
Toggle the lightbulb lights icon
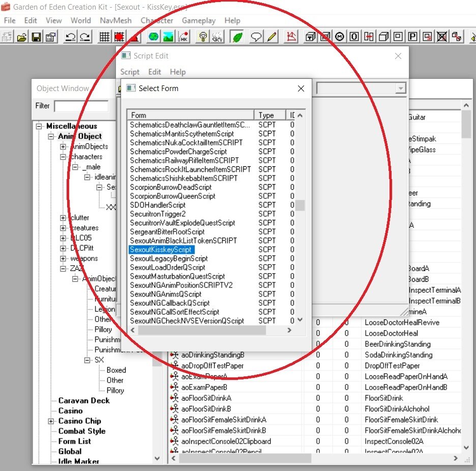[x=203, y=37]
